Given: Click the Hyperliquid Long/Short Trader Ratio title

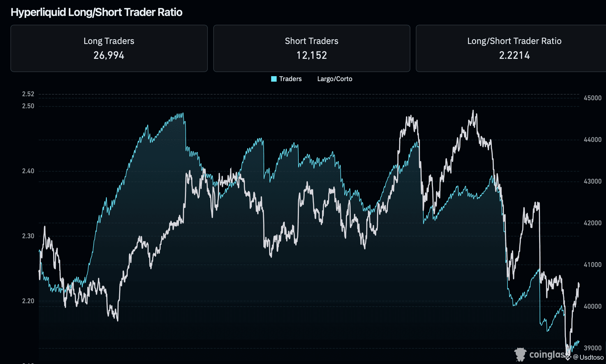Looking at the screenshot, I should click(97, 12).
